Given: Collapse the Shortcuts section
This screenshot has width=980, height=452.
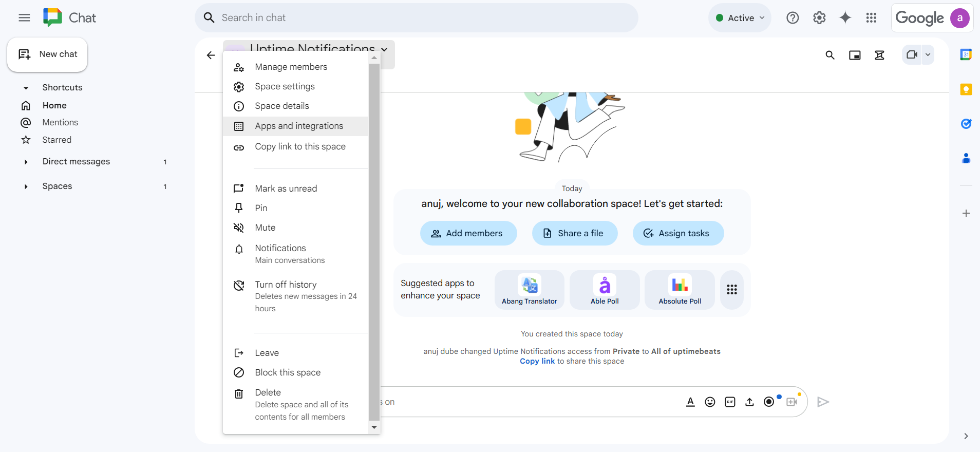Looking at the screenshot, I should point(26,88).
